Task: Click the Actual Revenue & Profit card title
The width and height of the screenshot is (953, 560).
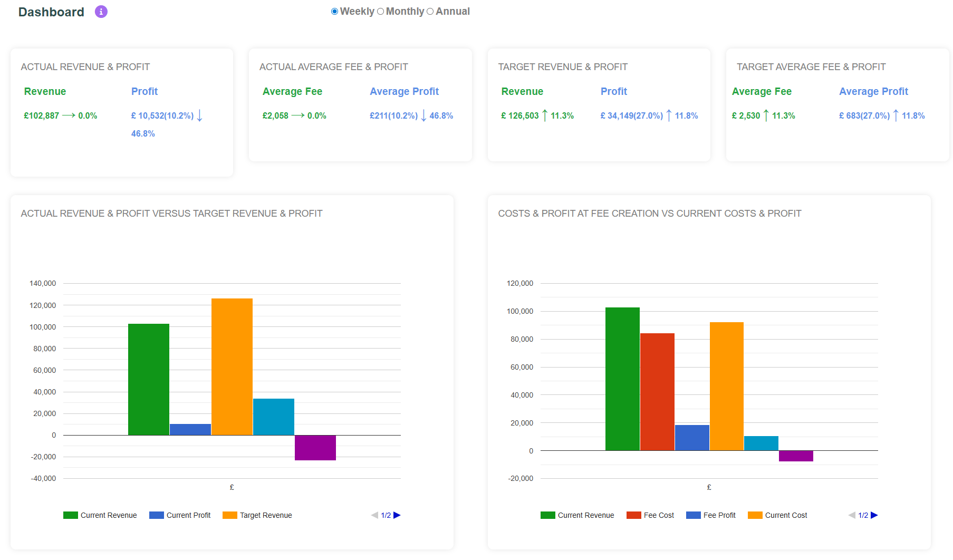Action: pos(85,67)
